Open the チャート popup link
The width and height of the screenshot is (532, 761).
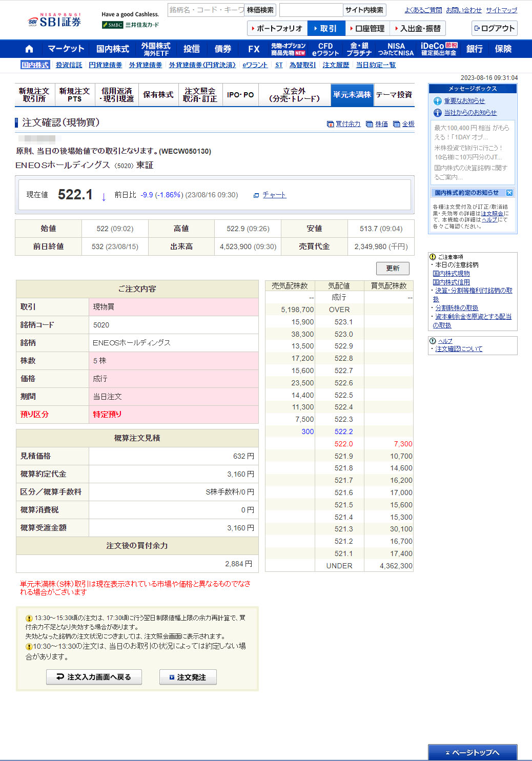click(x=274, y=195)
